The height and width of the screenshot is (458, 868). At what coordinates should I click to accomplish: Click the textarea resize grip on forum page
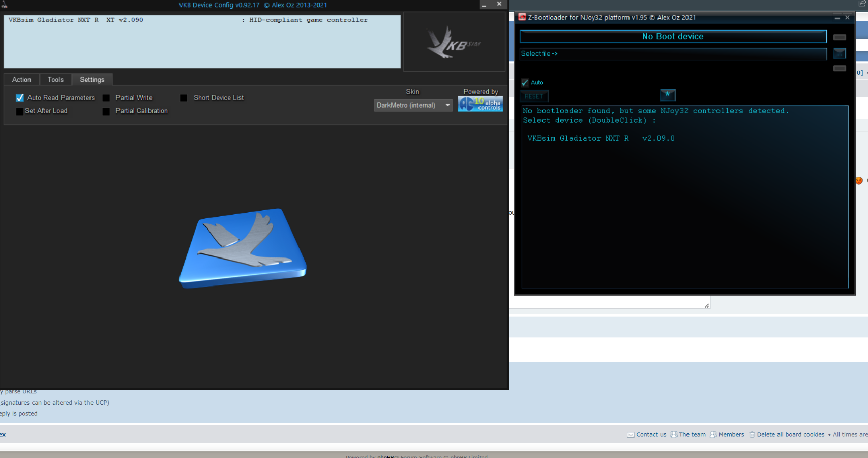(707, 305)
